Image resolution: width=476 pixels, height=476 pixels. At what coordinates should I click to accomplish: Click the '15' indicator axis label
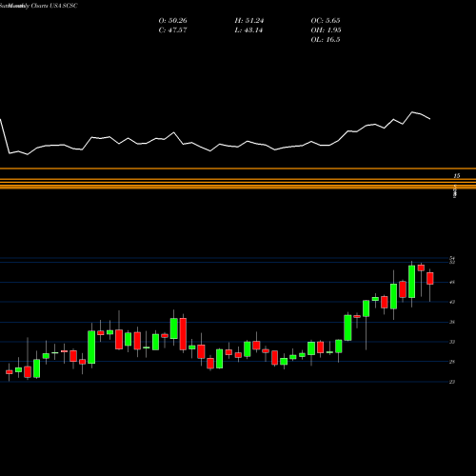pyautogui.click(x=457, y=175)
